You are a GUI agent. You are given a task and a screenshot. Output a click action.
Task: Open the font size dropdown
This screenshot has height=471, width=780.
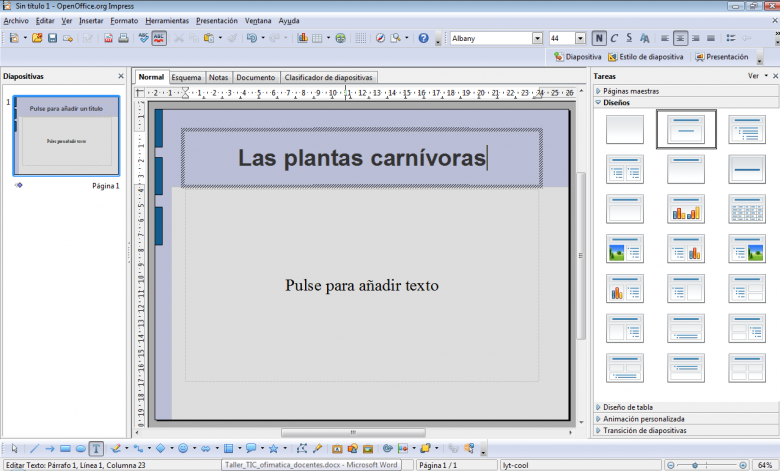(x=581, y=38)
